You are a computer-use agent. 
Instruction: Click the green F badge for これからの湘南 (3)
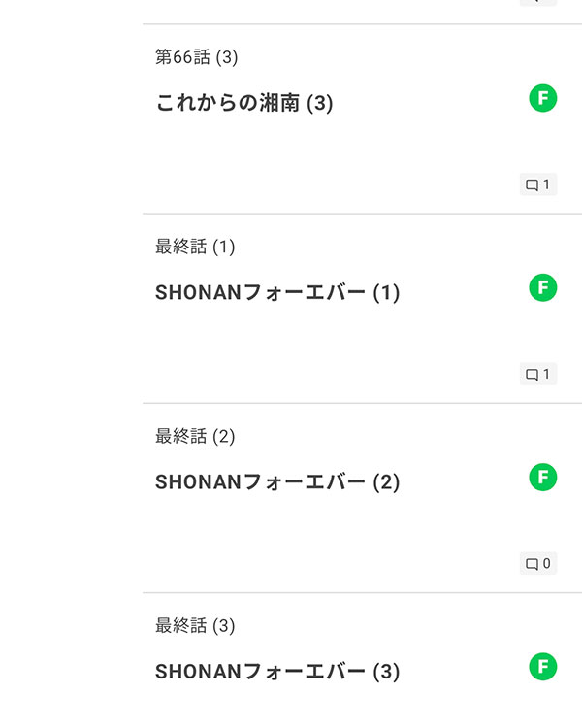(543, 98)
